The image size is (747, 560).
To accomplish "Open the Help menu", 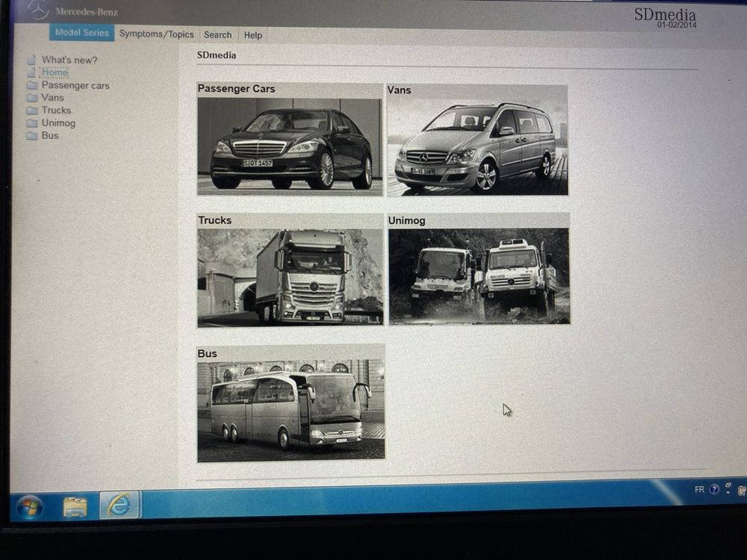I will pyautogui.click(x=252, y=34).
